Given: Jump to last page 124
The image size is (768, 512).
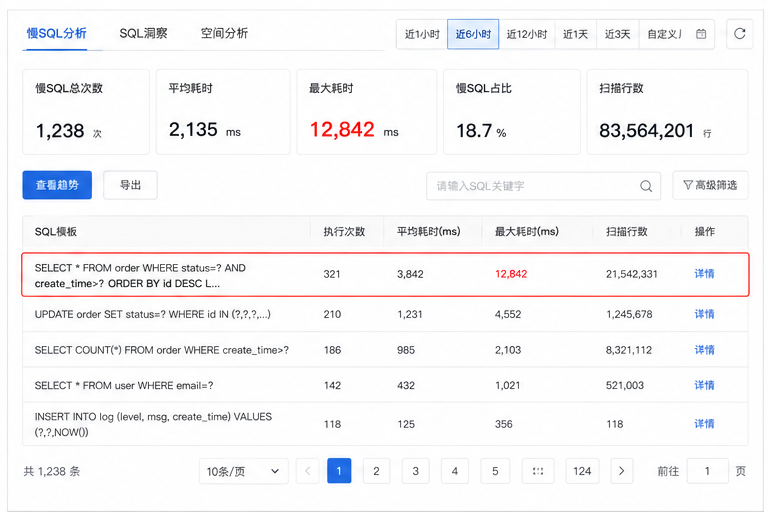Looking at the screenshot, I should pyautogui.click(x=582, y=471).
